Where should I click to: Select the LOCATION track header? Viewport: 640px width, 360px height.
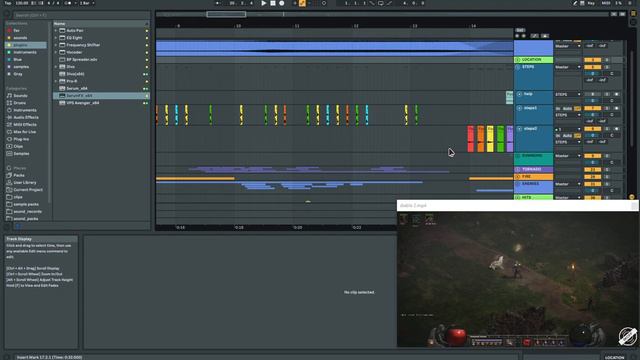533,60
